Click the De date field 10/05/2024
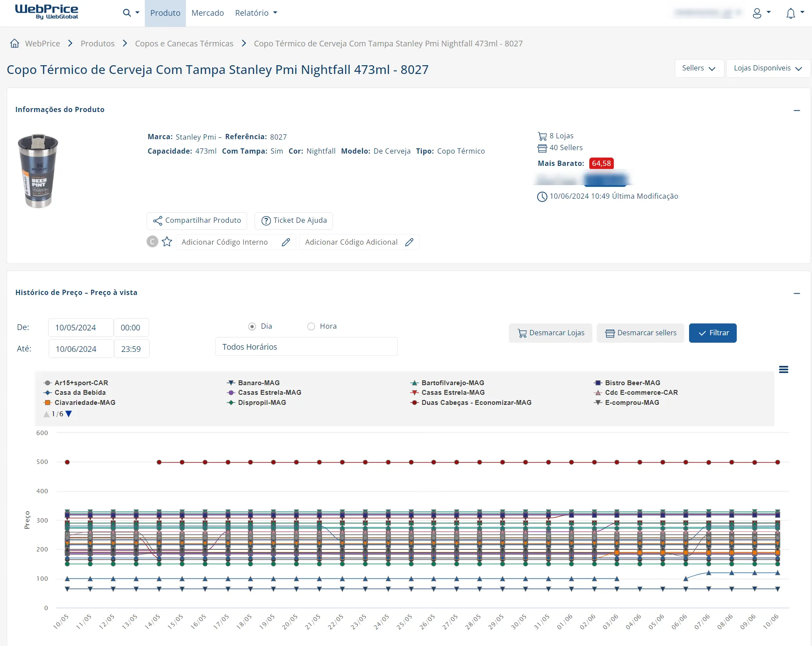Image resolution: width=812 pixels, height=646 pixels. coord(80,327)
